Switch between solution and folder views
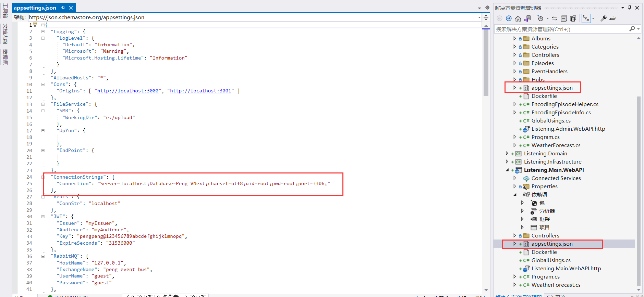This screenshot has height=297, width=644. 527,18
